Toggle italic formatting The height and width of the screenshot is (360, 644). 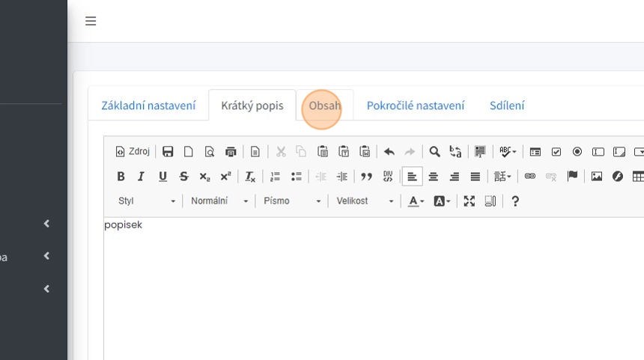pos(141,177)
